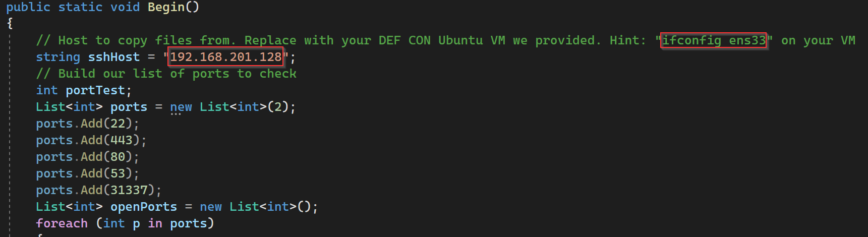The height and width of the screenshot is (237, 868).
Task: Click the "Build our list of ports" comment
Action: (166, 74)
